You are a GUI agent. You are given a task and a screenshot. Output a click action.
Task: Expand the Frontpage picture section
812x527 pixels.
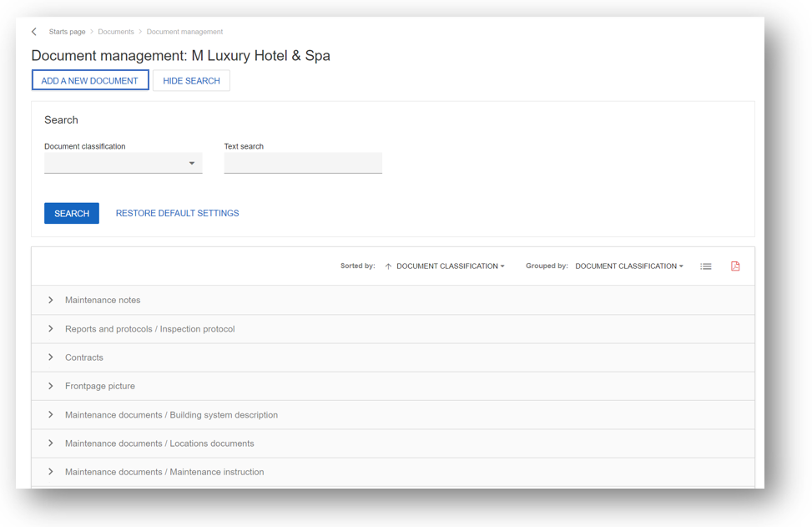pyautogui.click(x=50, y=386)
